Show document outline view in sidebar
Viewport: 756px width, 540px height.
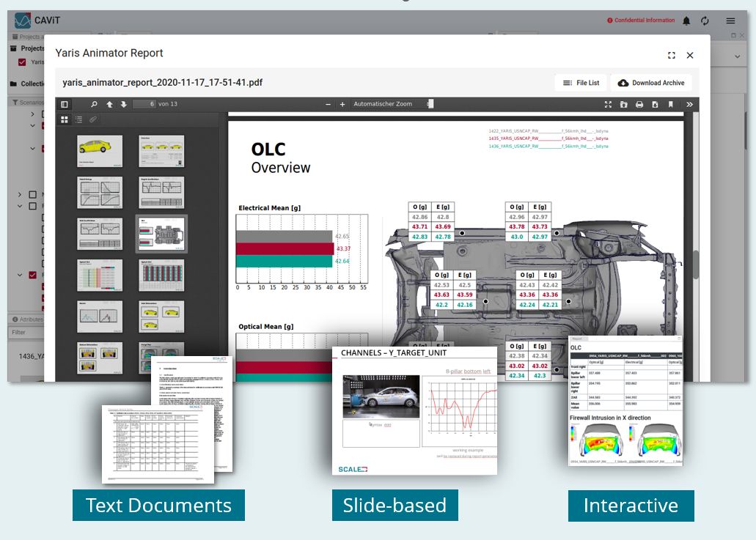78,119
